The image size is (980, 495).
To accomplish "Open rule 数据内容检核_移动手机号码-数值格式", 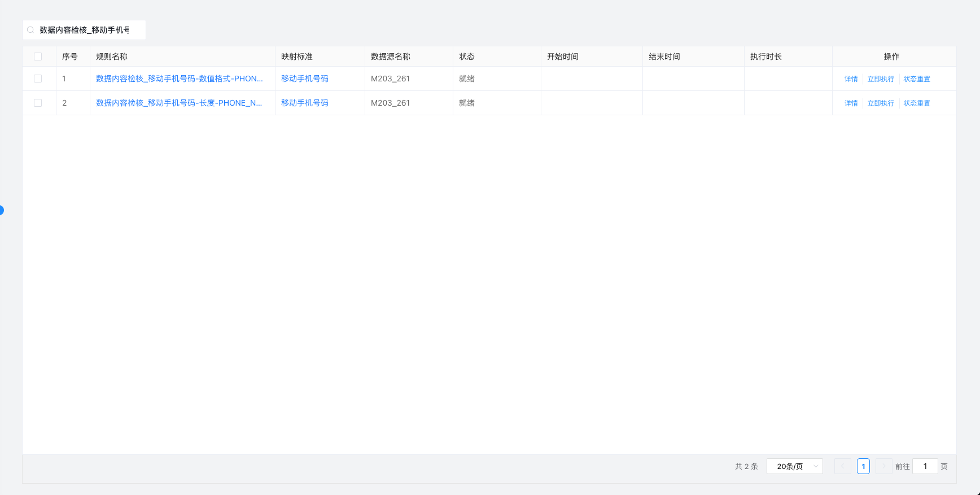I will click(179, 79).
